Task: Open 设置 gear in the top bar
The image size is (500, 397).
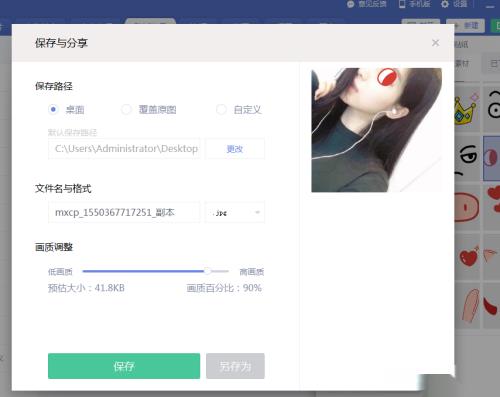Action: (454, 4)
